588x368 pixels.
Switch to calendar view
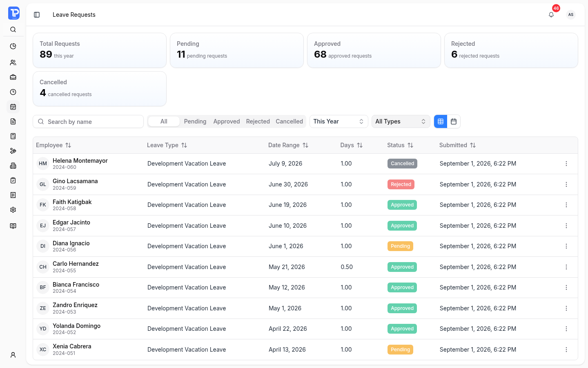[454, 121]
